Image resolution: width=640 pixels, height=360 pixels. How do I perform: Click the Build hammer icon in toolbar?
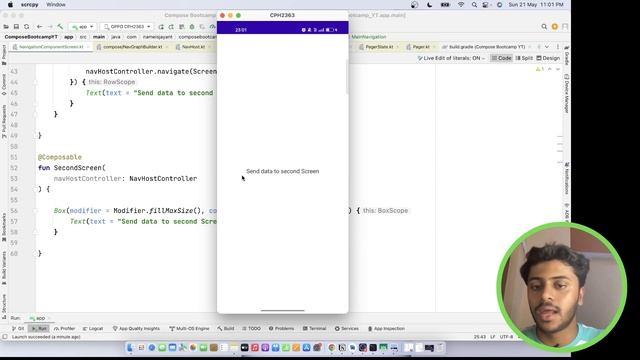click(x=60, y=27)
